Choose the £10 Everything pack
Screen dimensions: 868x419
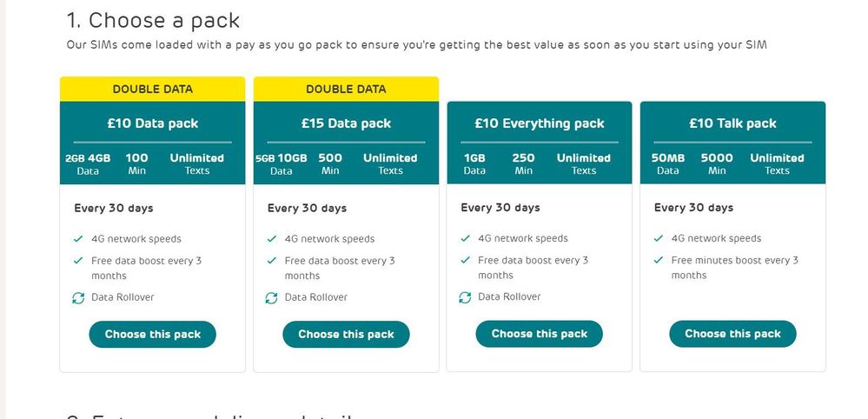pos(539,335)
